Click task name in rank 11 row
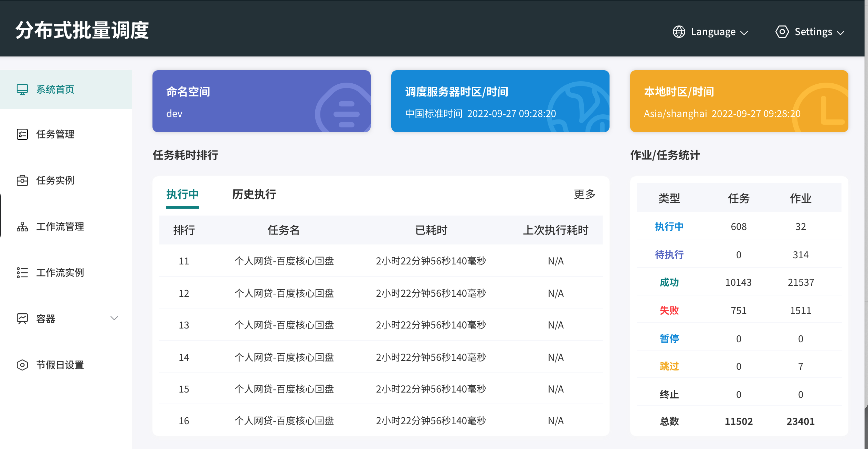The height and width of the screenshot is (449, 868). [x=284, y=261]
